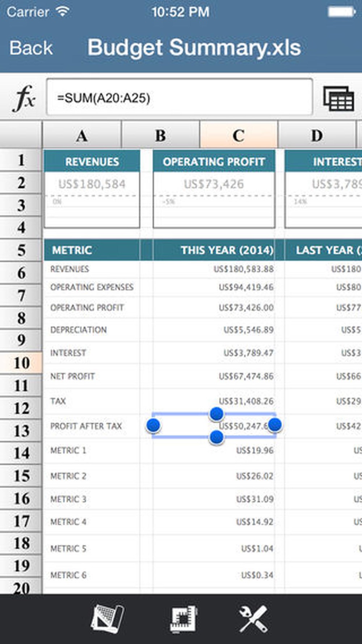This screenshot has width=362, height=644.
Task: Edit the =SUM(A20:A25) formula field
Action: (180, 97)
